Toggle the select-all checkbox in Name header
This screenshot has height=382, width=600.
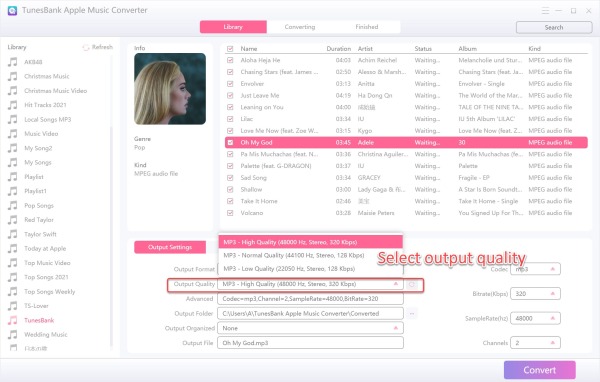point(230,49)
